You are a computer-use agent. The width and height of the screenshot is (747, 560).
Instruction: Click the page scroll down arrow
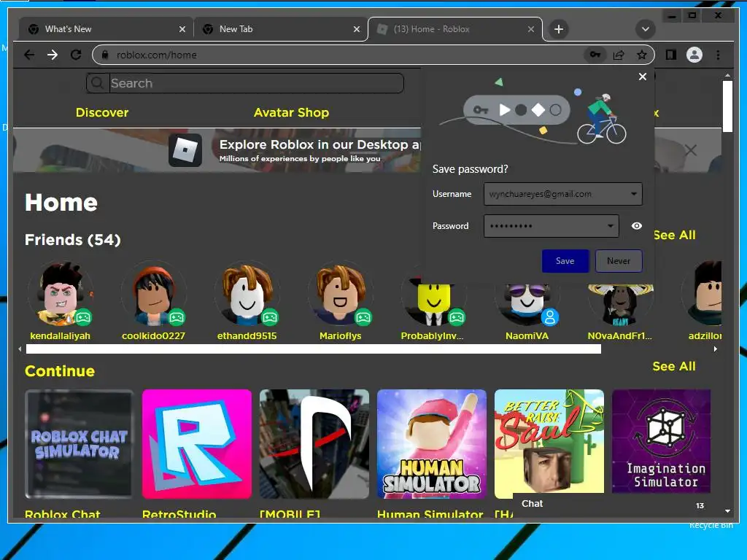coord(727,511)
